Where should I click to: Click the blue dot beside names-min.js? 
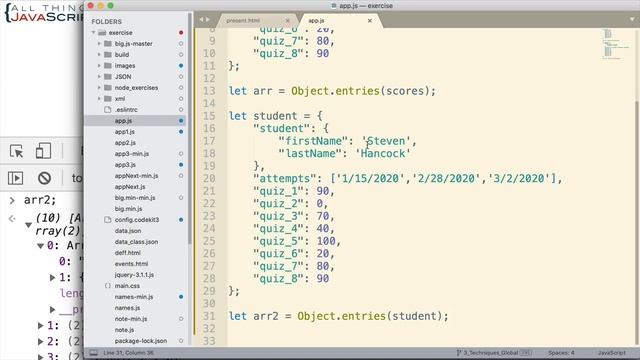coord(181,297)
